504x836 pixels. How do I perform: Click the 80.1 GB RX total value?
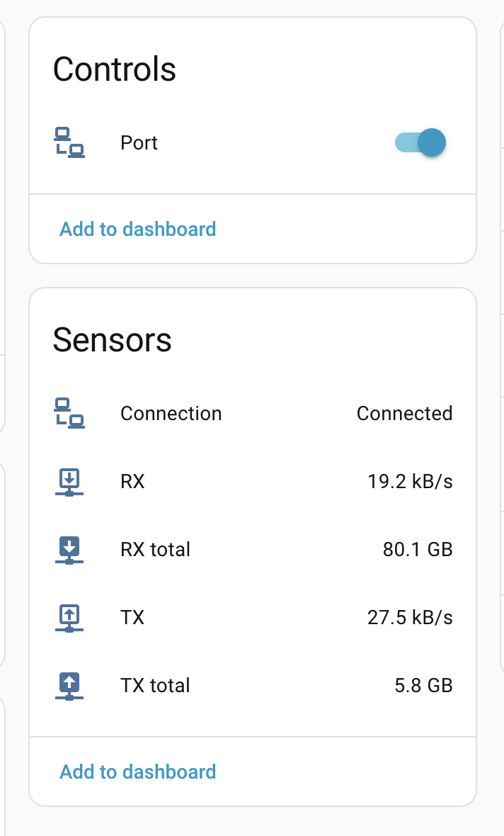point(418,550)
